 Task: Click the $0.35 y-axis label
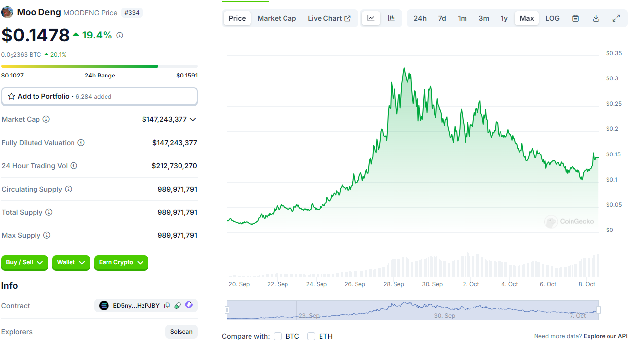pos(614,53)
